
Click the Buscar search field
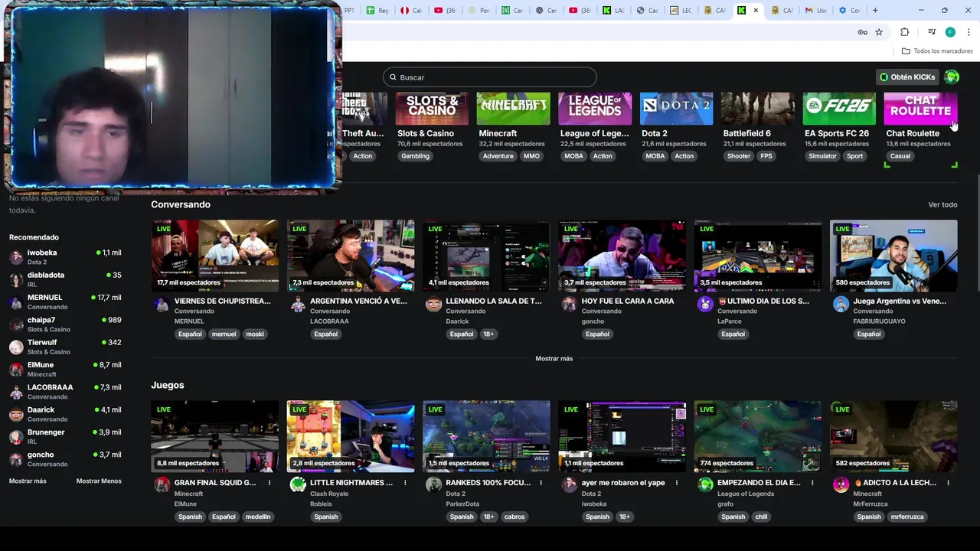click(x=490, y=77)
